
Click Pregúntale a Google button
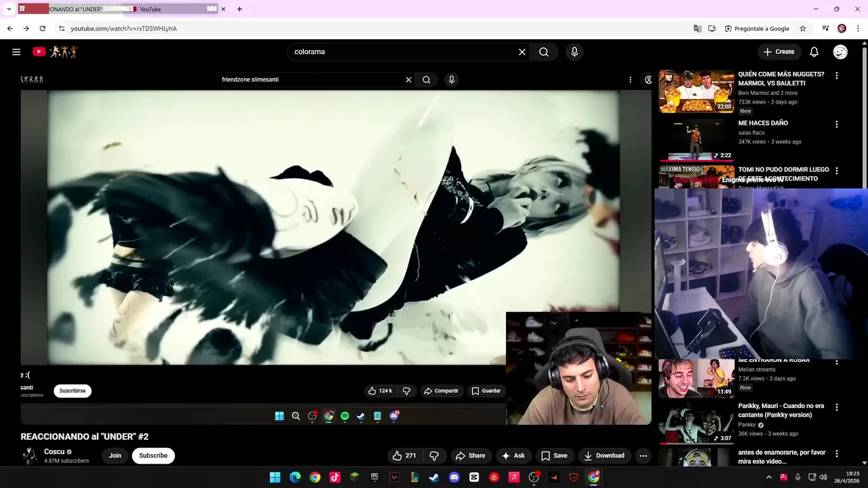[757, 28]
